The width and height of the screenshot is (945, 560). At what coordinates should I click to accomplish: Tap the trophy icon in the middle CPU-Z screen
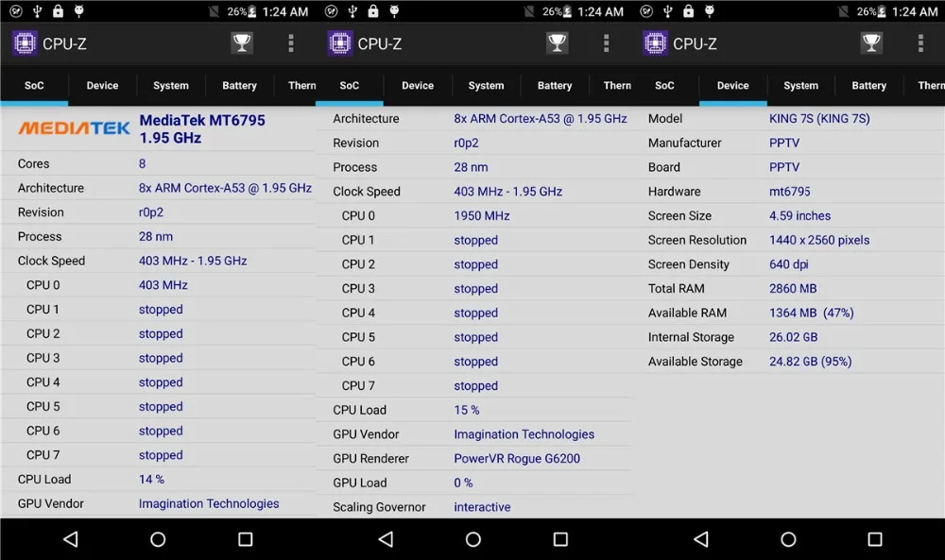(x=557, y=42)
